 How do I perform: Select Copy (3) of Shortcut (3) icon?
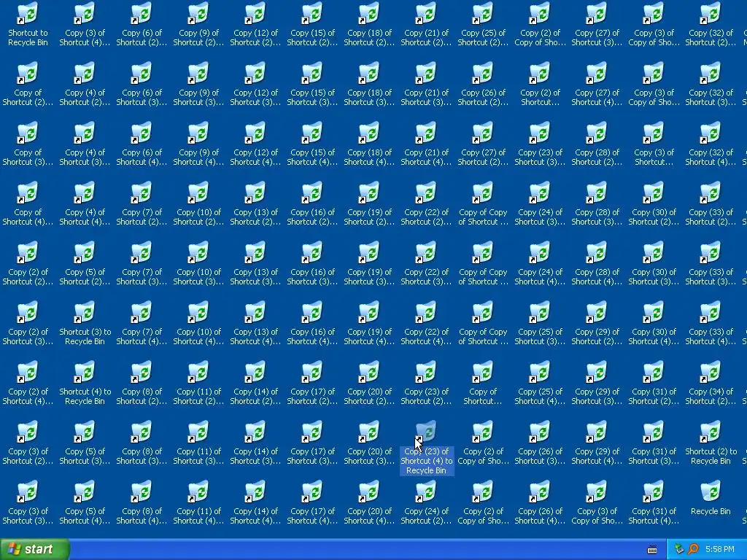[28, 502]
